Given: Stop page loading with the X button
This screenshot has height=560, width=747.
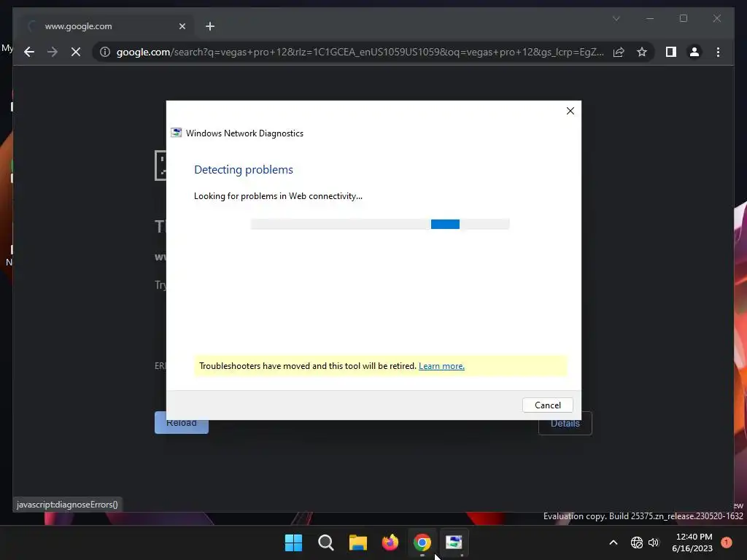Looking at the screenshot, I should tap(76, 52).
